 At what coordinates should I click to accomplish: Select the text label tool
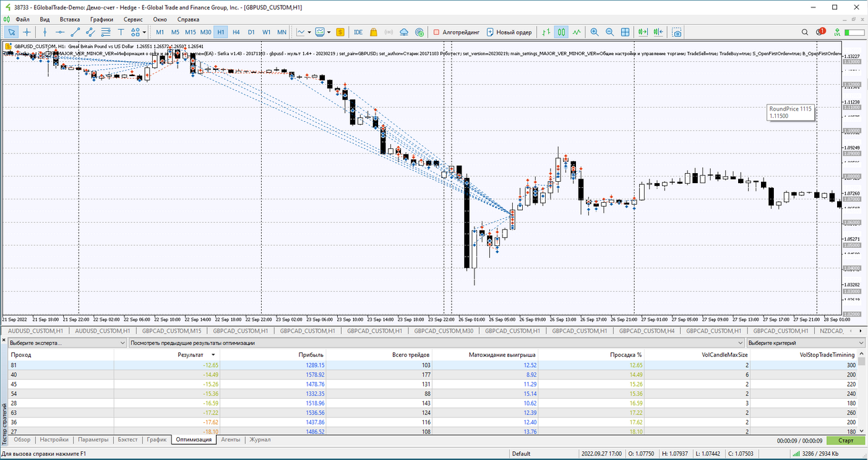click(121, 32)
